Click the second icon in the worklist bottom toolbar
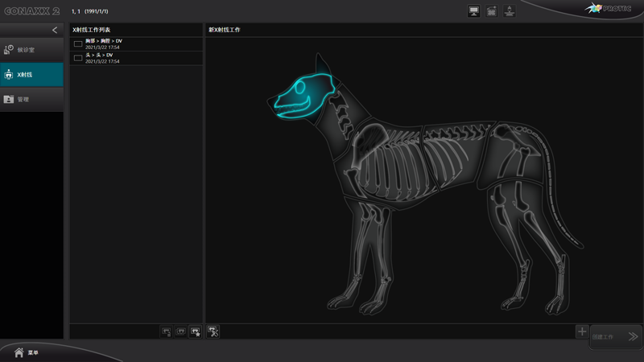The image size is (644, 362). [x=181, y=331]
